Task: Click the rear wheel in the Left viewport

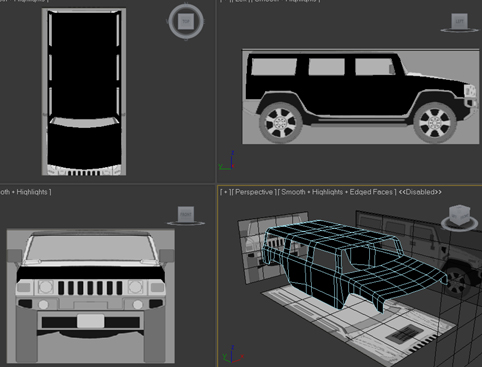Action: [x=281, y=122]
